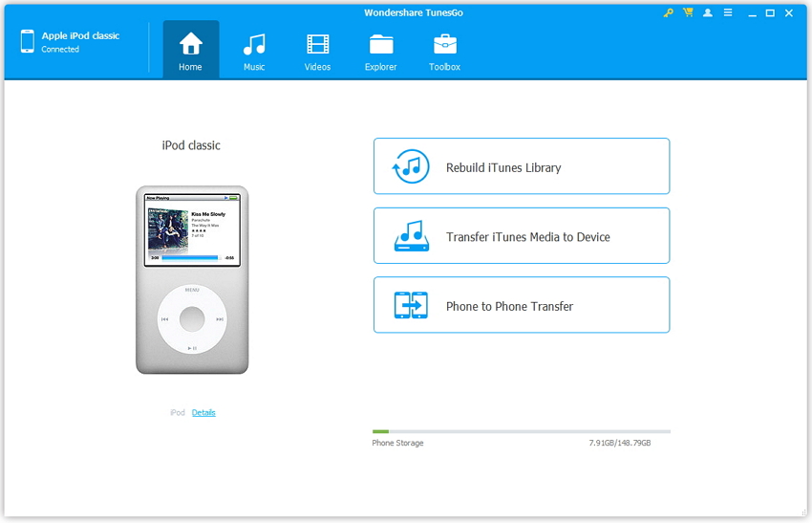Go to the Videos tab
The width and height of the screenshot is (812, 523).
(x=317, y=50)
